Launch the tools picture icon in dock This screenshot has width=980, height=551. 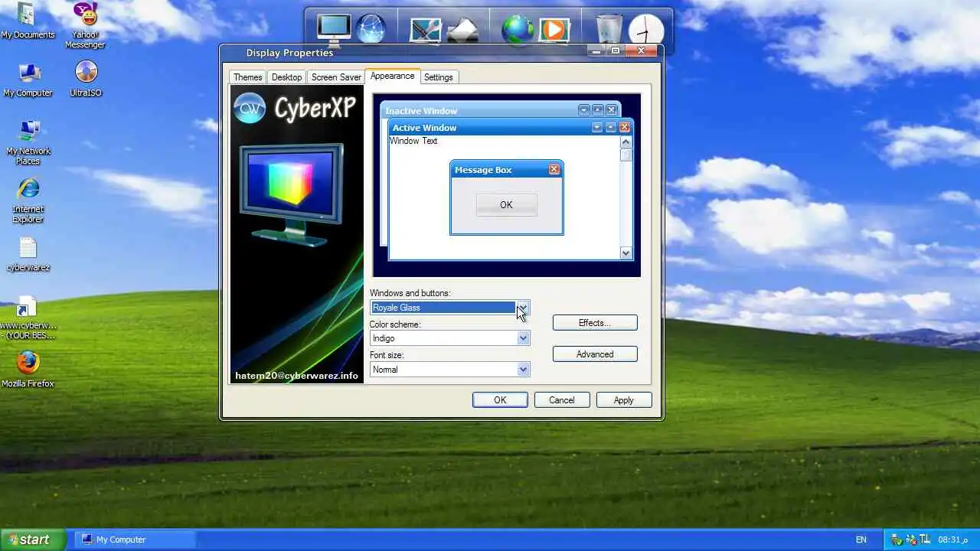point(425,30)
